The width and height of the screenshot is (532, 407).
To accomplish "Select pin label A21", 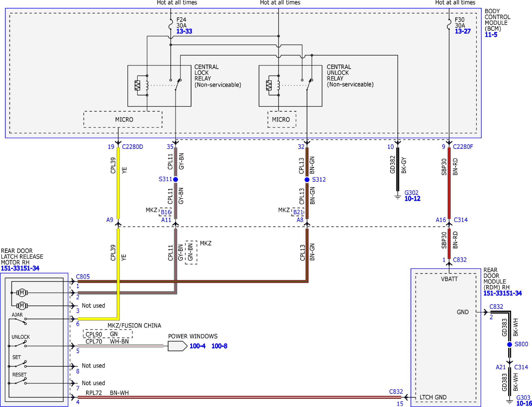I will (501, 367).
